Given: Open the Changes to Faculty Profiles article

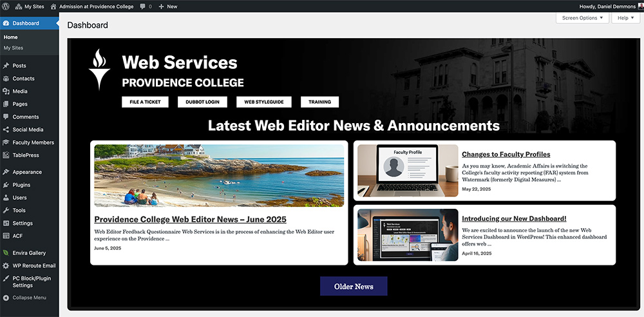Looking at the screenshot, I should point(506,155).
